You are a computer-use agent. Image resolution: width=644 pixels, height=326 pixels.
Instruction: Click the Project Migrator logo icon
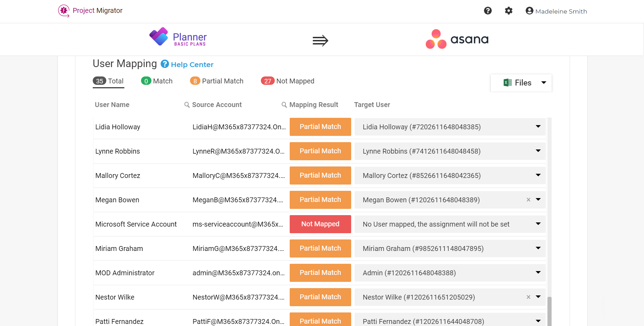[x=64, y=11]
